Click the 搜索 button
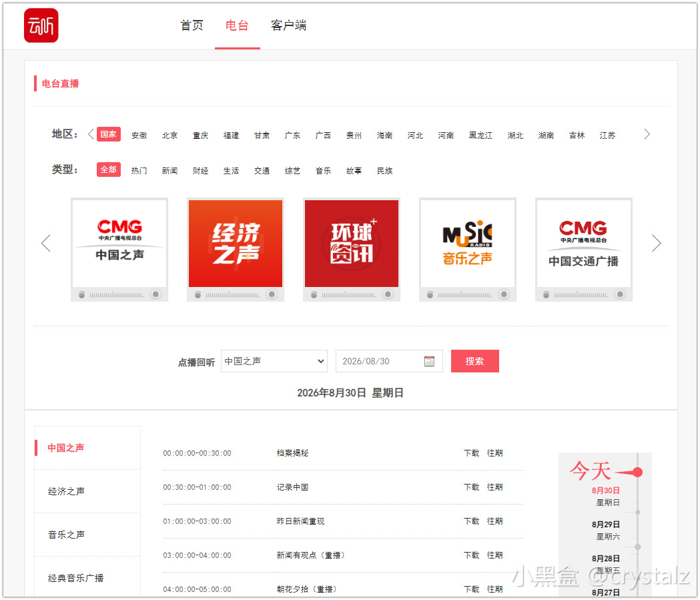This screenshot has height=600, width=700. click(475, 361)
